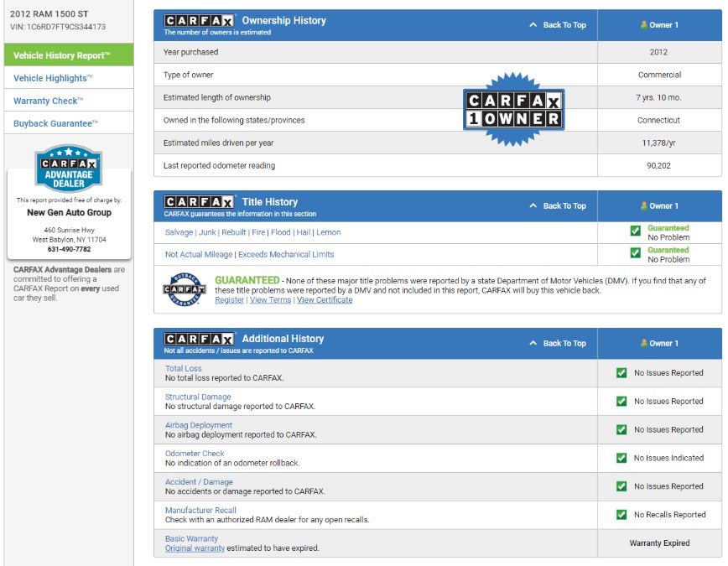Screen dimensions: 728x566
Task: Click CARFAX logo in Ownership History header
Action: (x=199, y=21)
